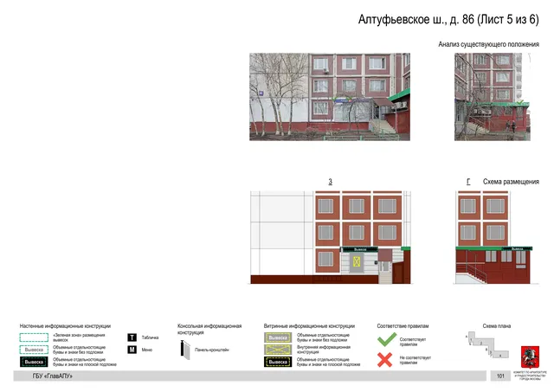The width and height of the screenshot is (554, 392).
Task: Click the 'Схема плана' heading
Action: coord(496,326)
